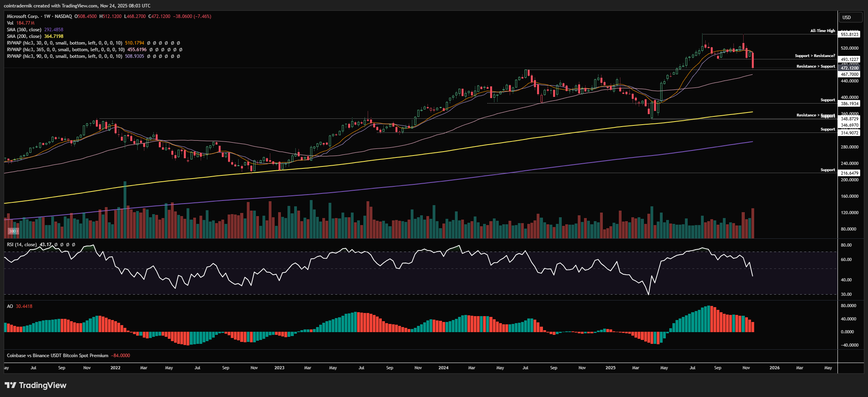
Task: Click the 2025 label on time axis
Action: (610, 368)
